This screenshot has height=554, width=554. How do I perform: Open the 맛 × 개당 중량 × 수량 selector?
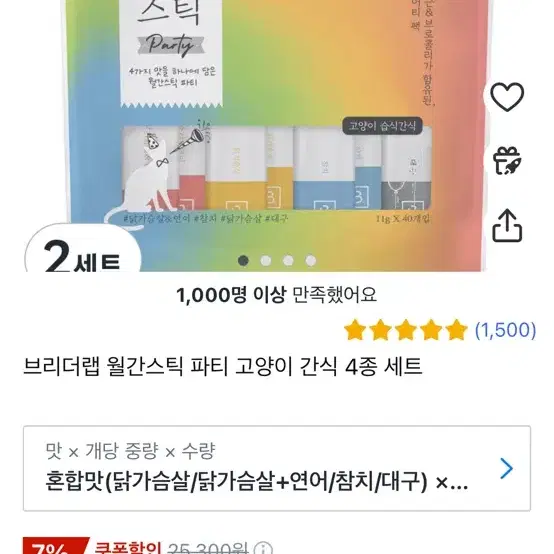(x=277, y=468)
